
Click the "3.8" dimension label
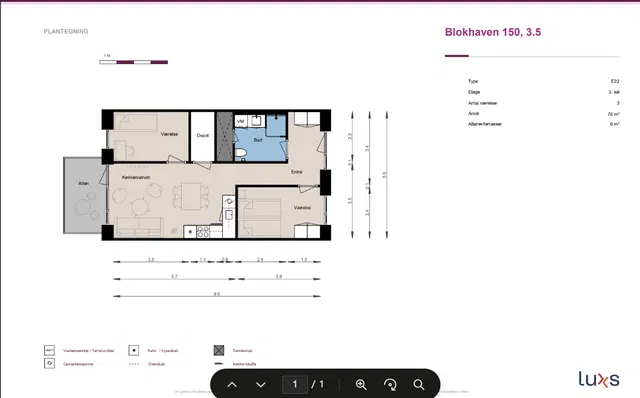tap(279, 277)
